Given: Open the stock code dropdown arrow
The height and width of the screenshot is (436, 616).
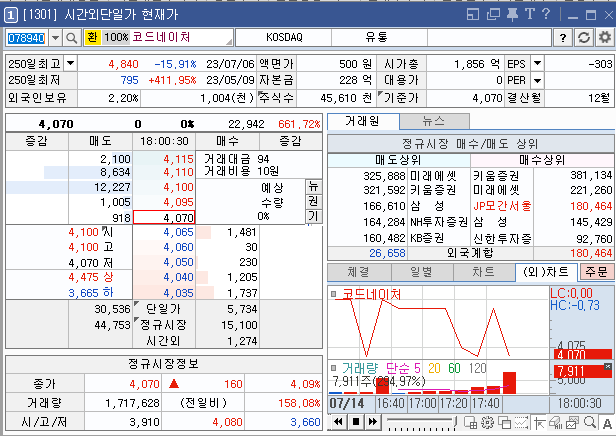Looking at the screenshot, I should (55, 38).
